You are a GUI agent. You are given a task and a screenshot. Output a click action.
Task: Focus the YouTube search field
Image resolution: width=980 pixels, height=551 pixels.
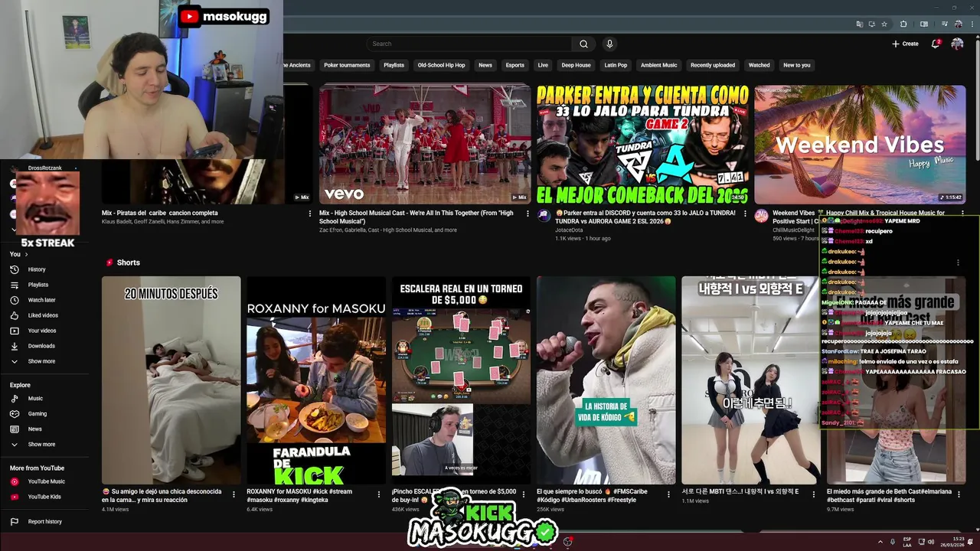click(469, 44)
